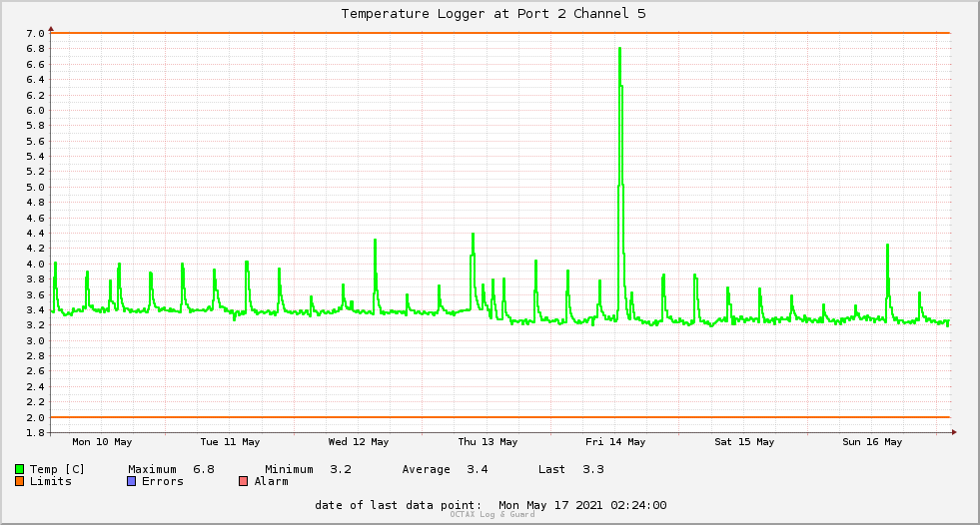This screenshot has width=980, height=525.
Task: Click the 7.0 y-axis label
Action: coord(35,33)
